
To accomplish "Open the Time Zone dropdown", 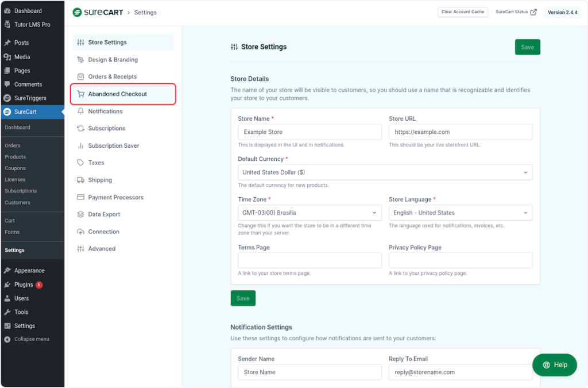I will tap(310, 213).
